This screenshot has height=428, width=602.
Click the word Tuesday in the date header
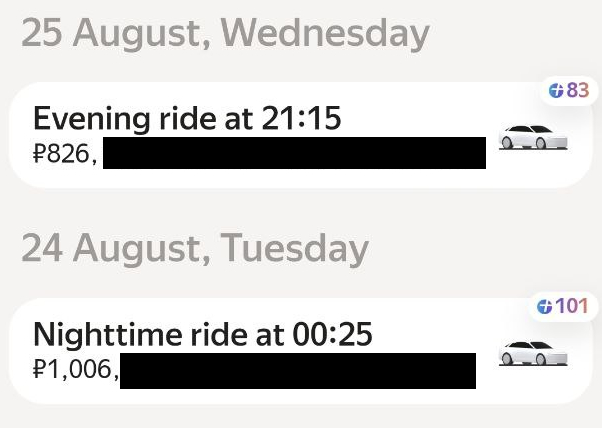click(295, 248)
